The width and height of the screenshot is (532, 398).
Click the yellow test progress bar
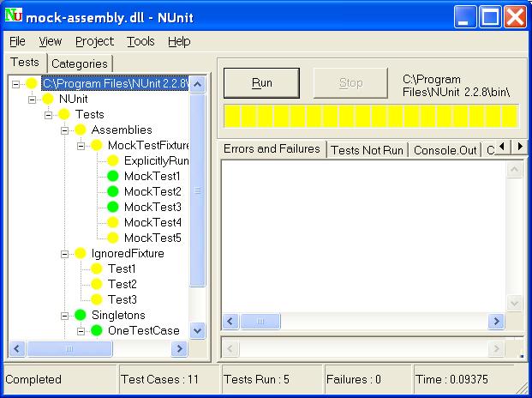pyautogui.click(x=371, y=116)
